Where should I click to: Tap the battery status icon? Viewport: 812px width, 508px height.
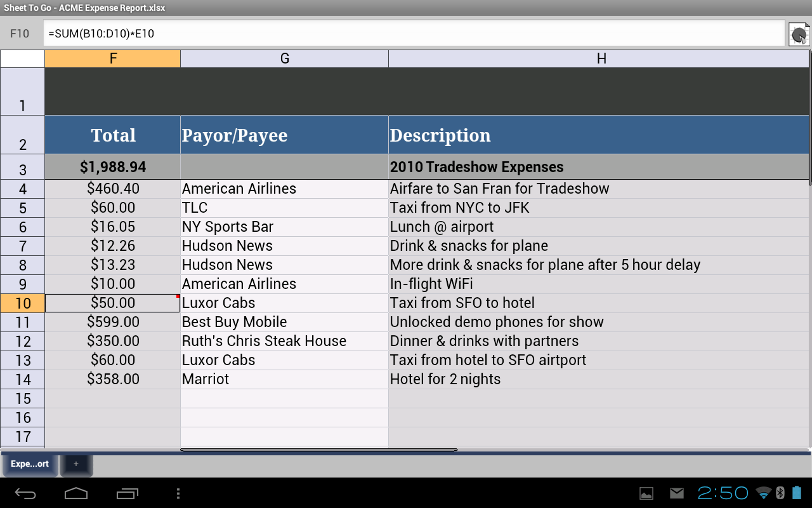(x=797, y=493)
